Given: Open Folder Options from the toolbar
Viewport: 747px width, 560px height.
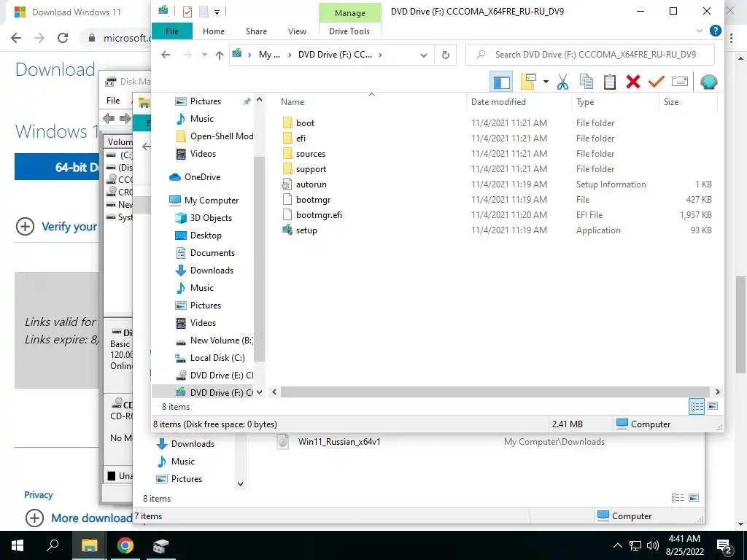Looking at the screenshot, I should click(x=528, y=82).
